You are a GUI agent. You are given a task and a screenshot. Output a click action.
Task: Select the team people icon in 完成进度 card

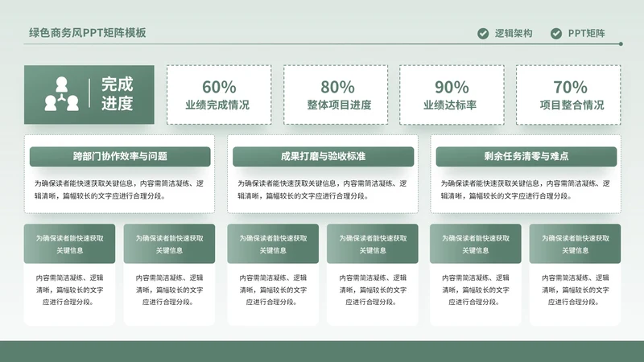[x=62, y=94]
